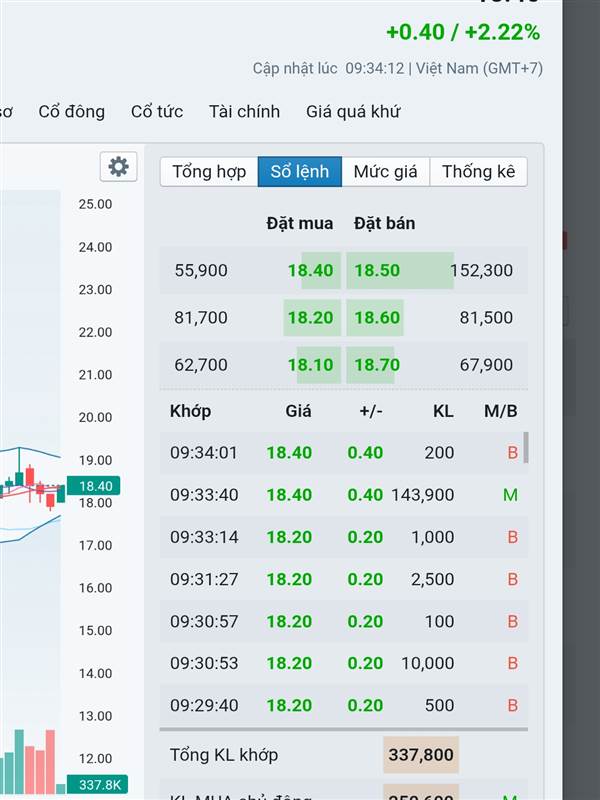Select bid volume 81,700

tap(201, 317)
